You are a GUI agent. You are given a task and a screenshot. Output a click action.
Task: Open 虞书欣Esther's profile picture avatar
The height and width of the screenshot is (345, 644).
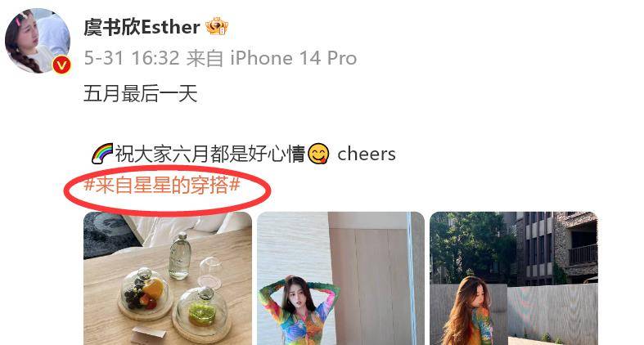[38, 41]
